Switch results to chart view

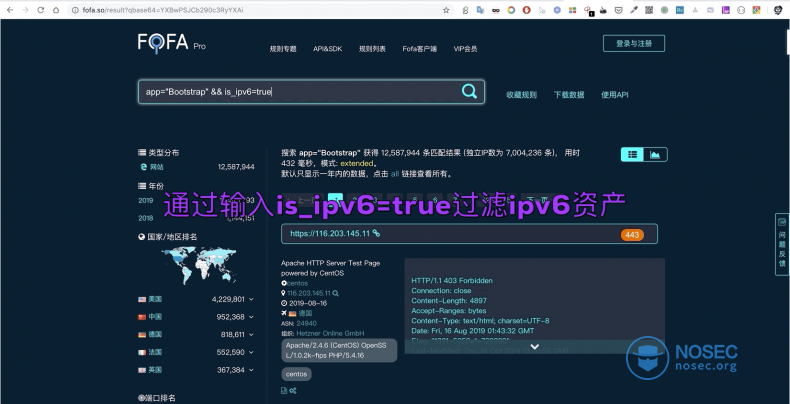pos(655,155)
